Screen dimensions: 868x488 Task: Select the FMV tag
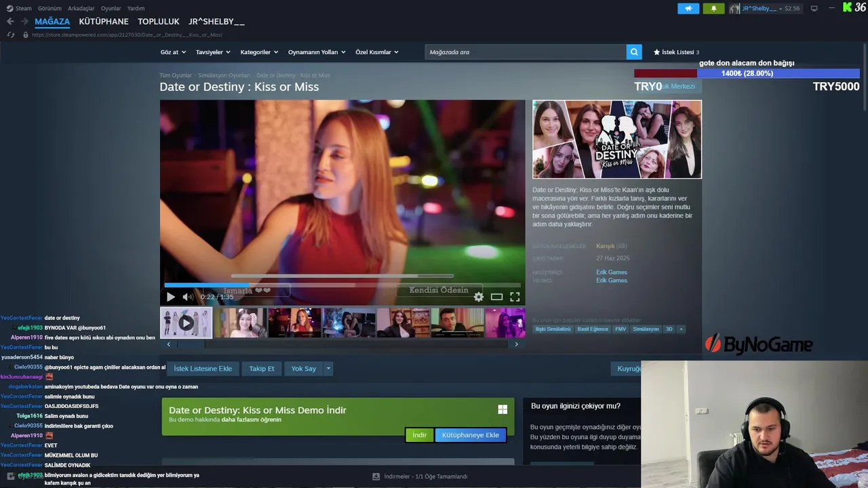620,329
